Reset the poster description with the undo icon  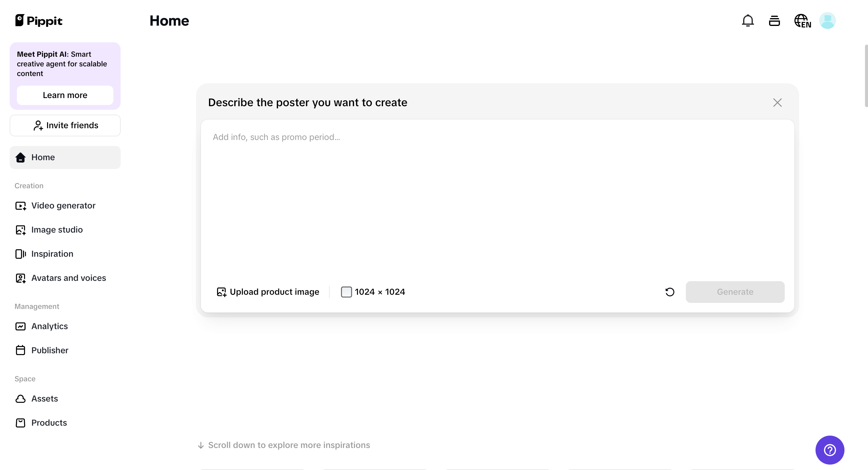(670, 292)
